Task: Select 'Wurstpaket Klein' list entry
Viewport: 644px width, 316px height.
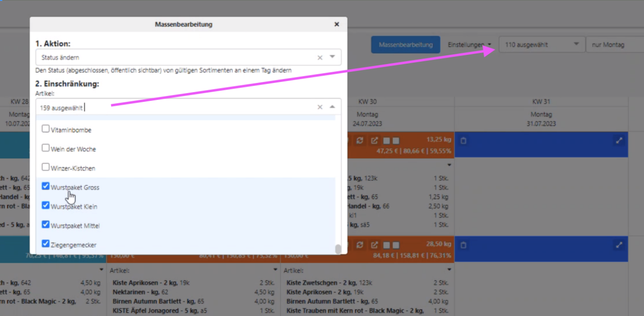Action: pyautogui.click(x=74, y=207)
